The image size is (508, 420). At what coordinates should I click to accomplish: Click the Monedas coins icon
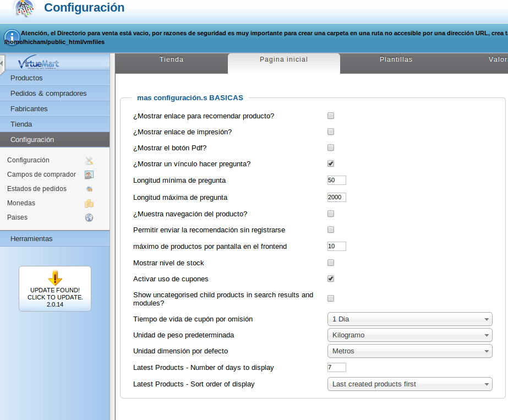pyautogui.click(x=89, y=204)
